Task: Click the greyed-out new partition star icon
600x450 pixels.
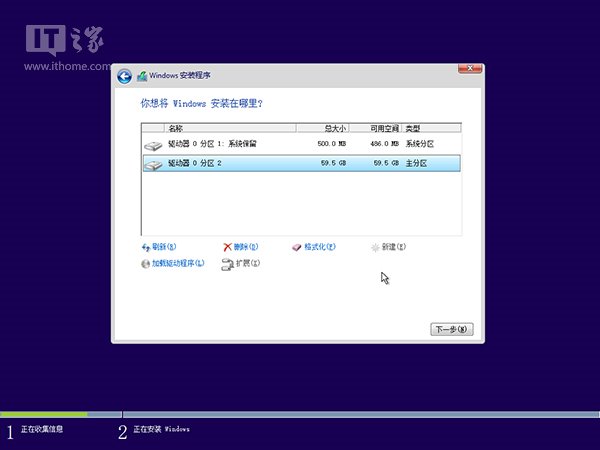Action: tap(375, 246)
